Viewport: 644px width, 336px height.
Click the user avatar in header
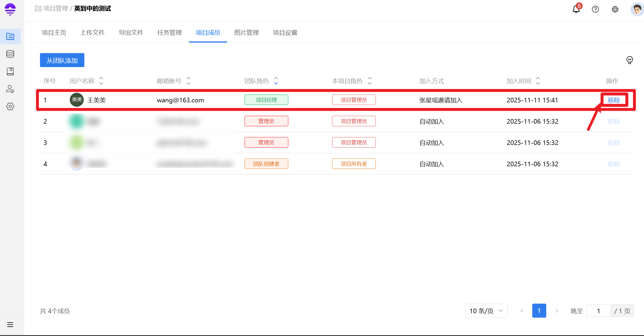coord(637,9)
